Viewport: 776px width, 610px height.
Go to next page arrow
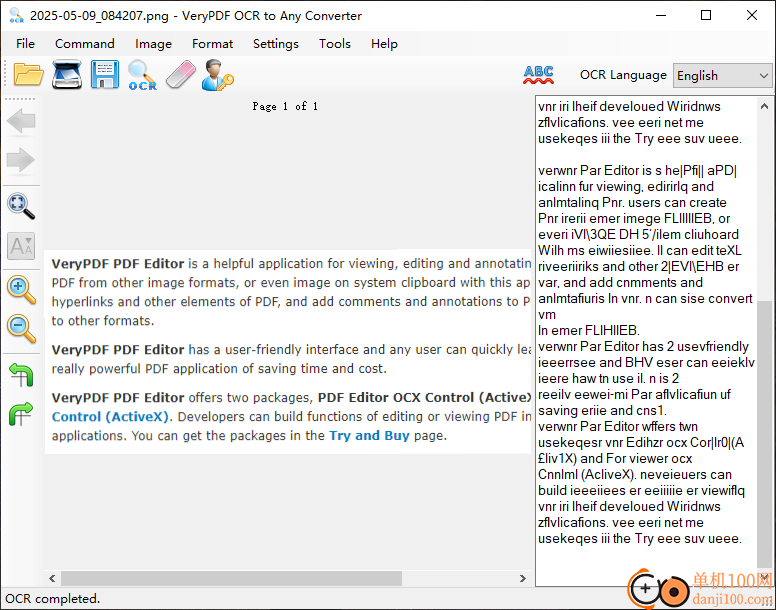(x=21, y=160)
